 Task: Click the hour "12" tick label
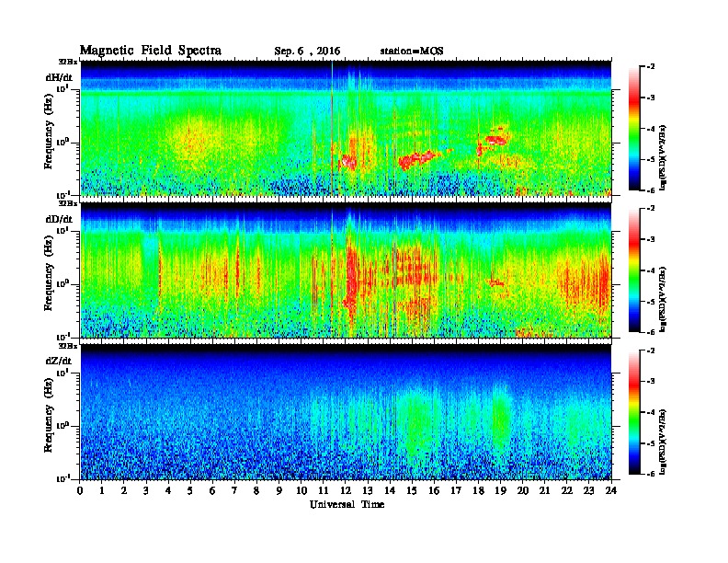click(x=346, y=490)
